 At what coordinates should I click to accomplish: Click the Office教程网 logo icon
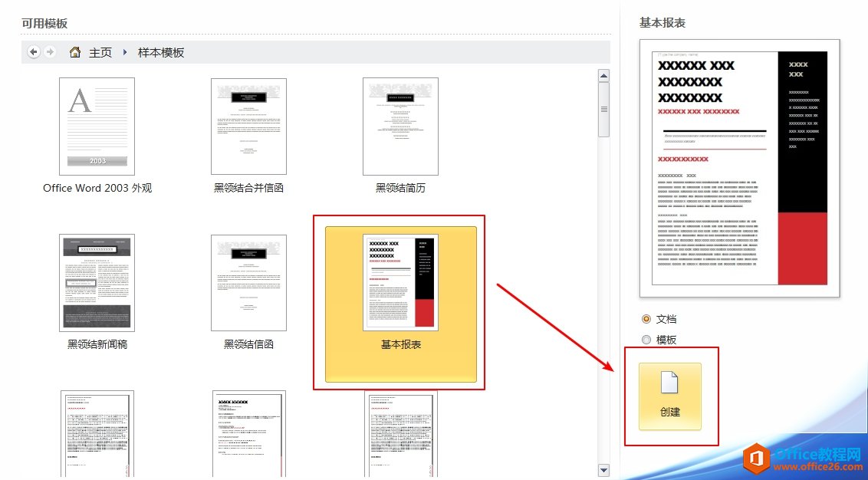758,458
